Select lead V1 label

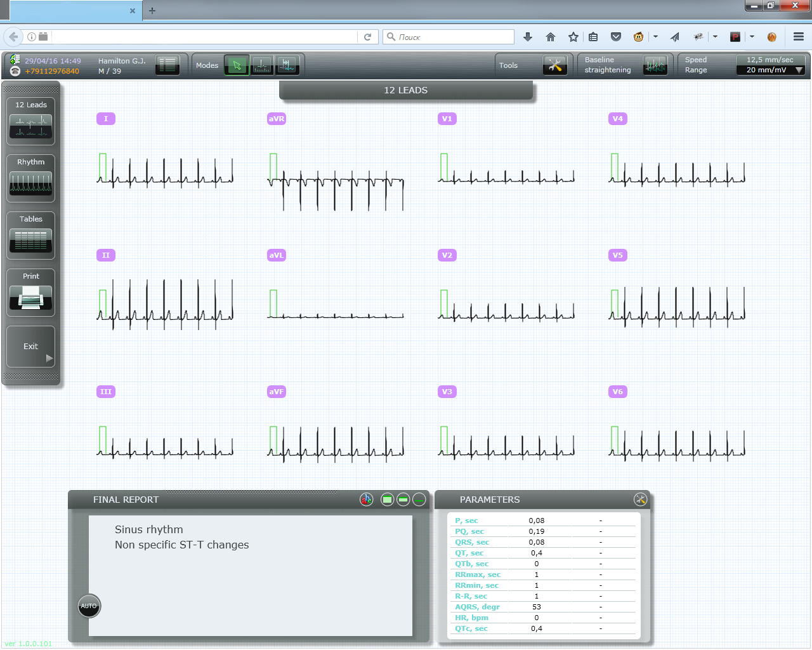[x=447, y=119]
